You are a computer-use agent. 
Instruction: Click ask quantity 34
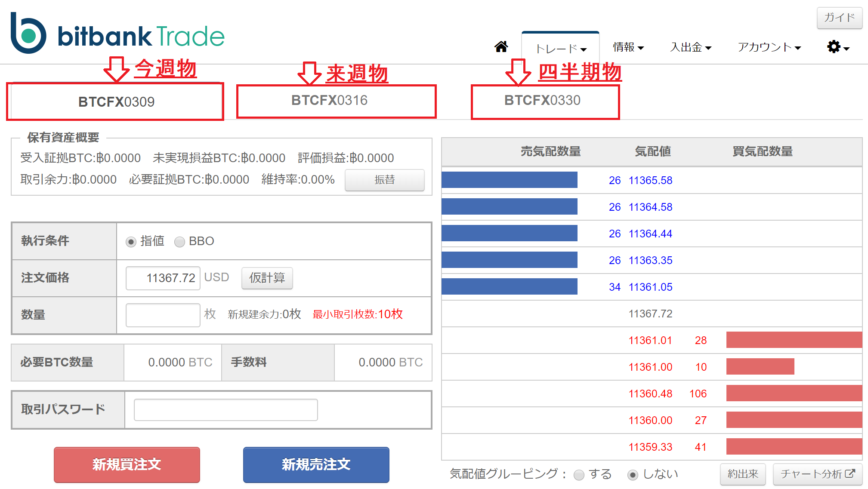(615, 287)
